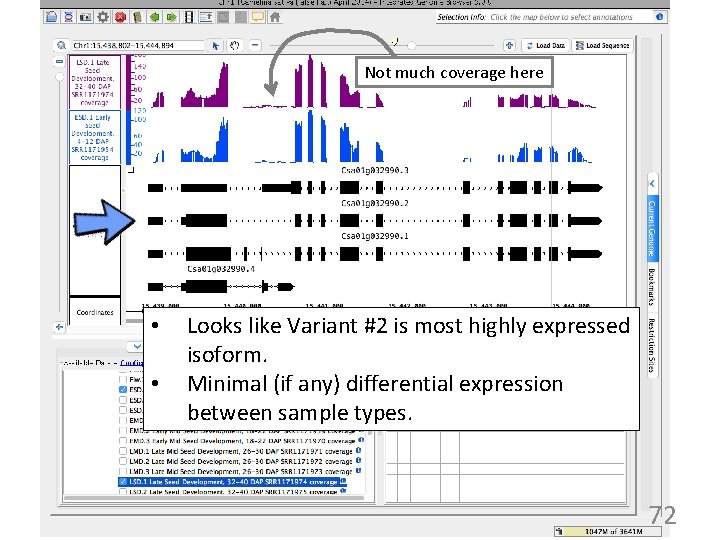This screenshot has width=720, height=540.
Task: Click the purple LSD.1 track color strip
Action: pyautogui.click(x=129, y=82)
